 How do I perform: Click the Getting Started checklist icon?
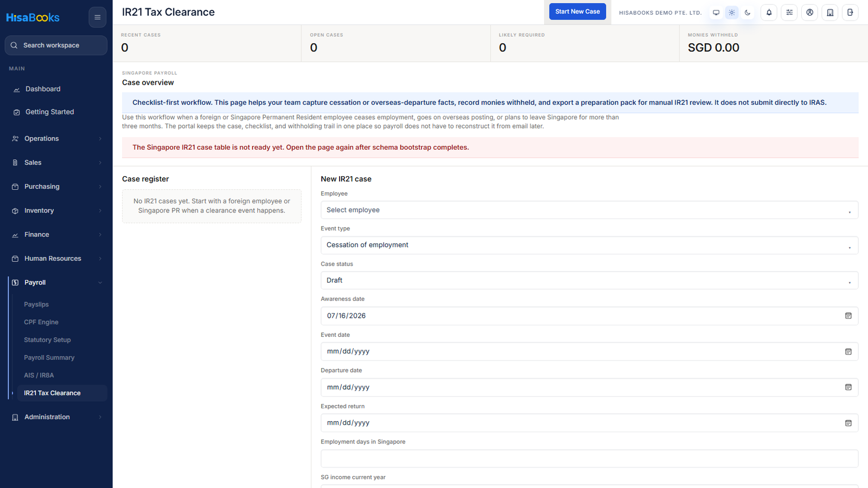[x=16, y=112]
